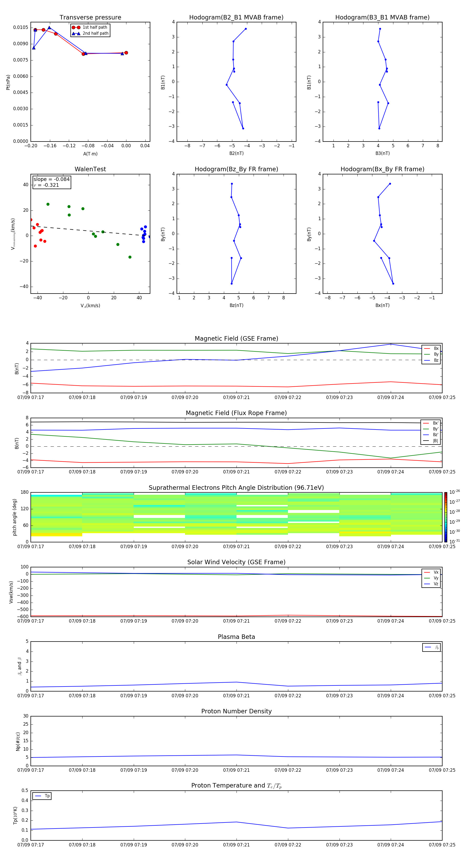The image size is (473, 868).
Task: Select the βp legend entry in Plasma Beta
Action: pos(432,647)
